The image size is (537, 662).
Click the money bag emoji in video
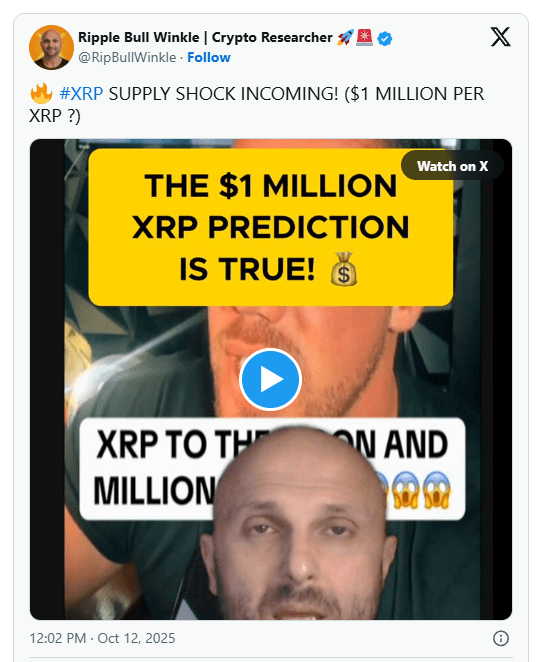(344, 269)
